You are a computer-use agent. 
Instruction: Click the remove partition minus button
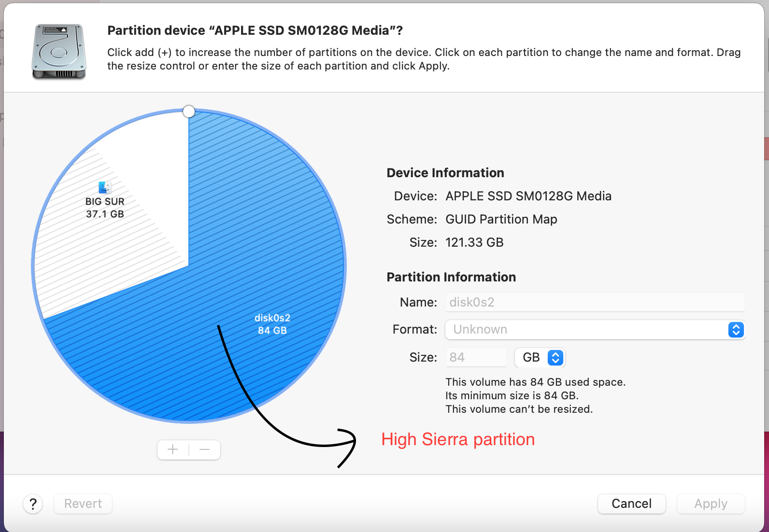pos(205,450)
